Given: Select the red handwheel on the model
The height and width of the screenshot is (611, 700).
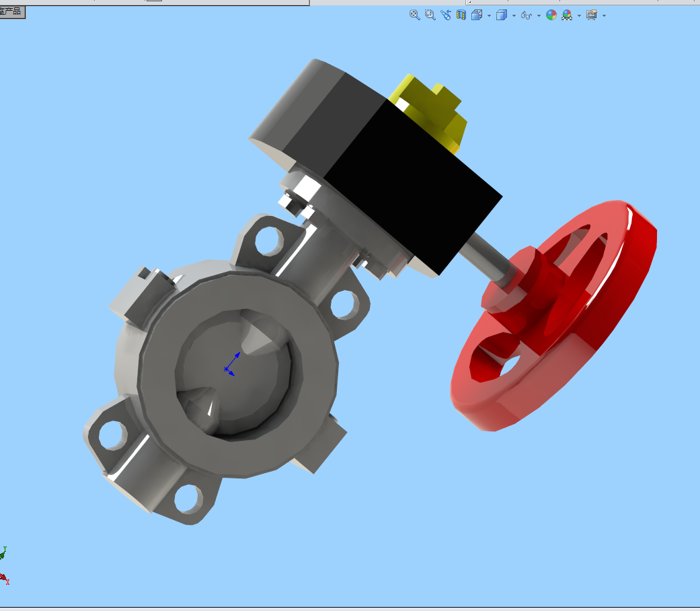Looking at the screenshot, I should (x=553, y=316).
